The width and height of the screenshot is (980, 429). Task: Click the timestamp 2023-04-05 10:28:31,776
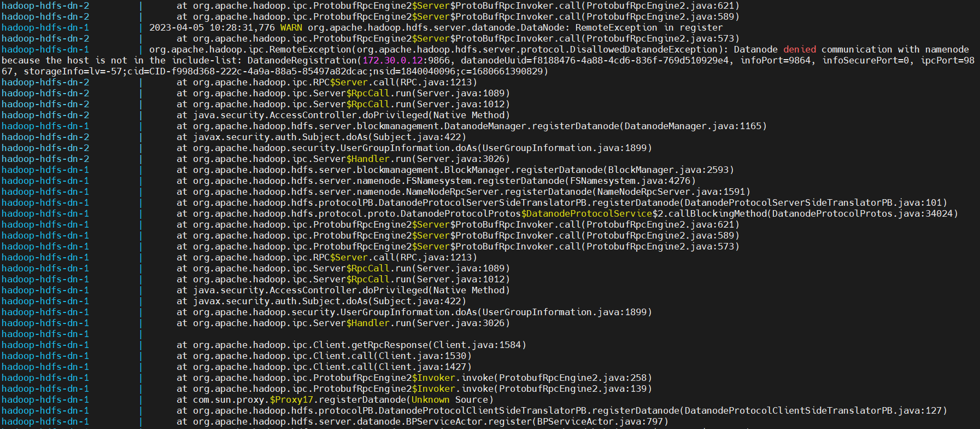tap(212, 27)
